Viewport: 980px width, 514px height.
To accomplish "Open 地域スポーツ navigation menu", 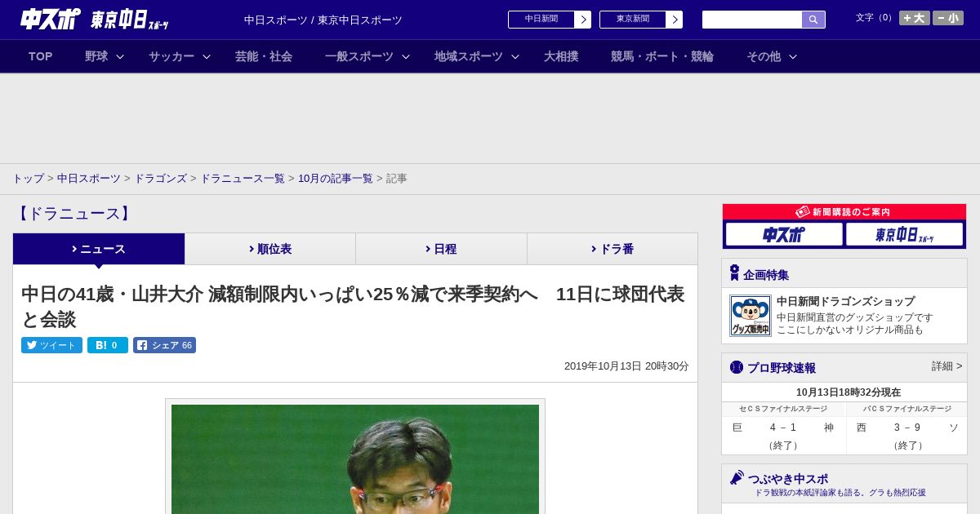I will coord(469,56).
